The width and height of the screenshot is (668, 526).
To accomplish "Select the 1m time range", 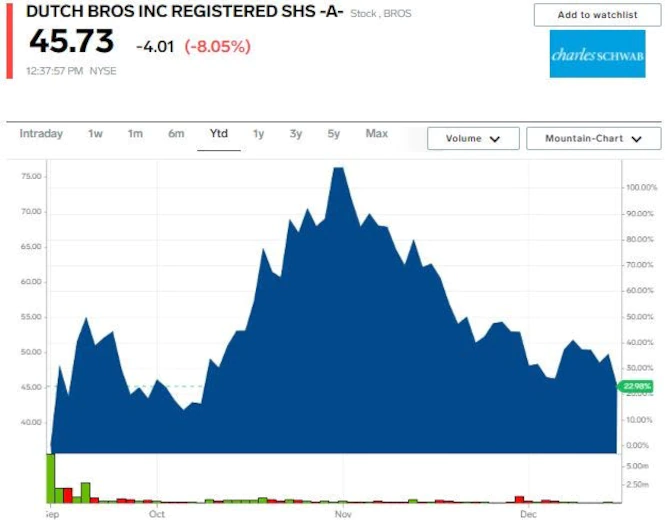I will coord(135,134).
